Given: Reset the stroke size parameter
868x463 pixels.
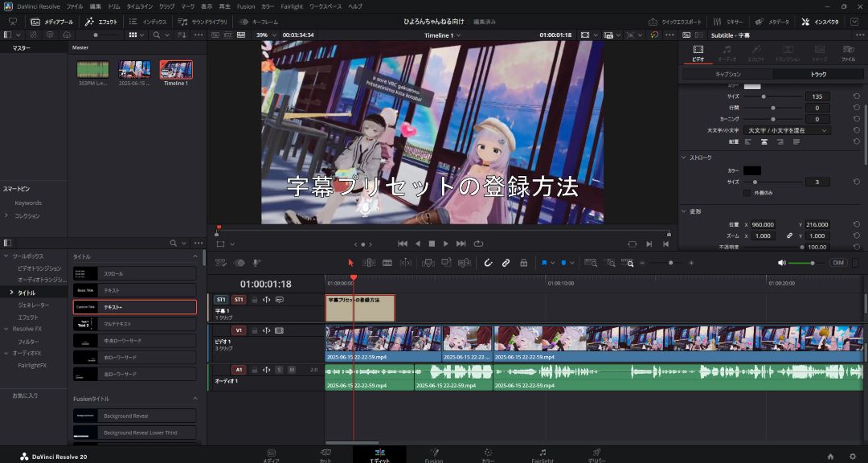Looking at the screenshot, I should click(857, 182).
